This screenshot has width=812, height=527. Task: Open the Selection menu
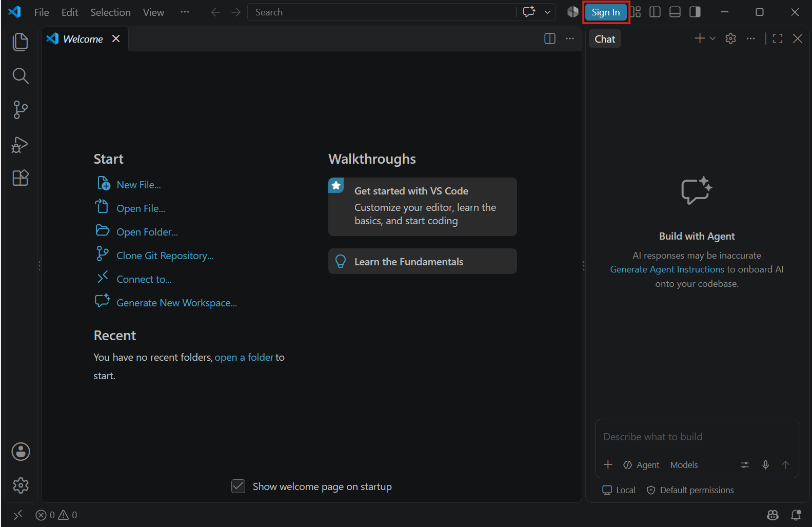click(110, 12)
